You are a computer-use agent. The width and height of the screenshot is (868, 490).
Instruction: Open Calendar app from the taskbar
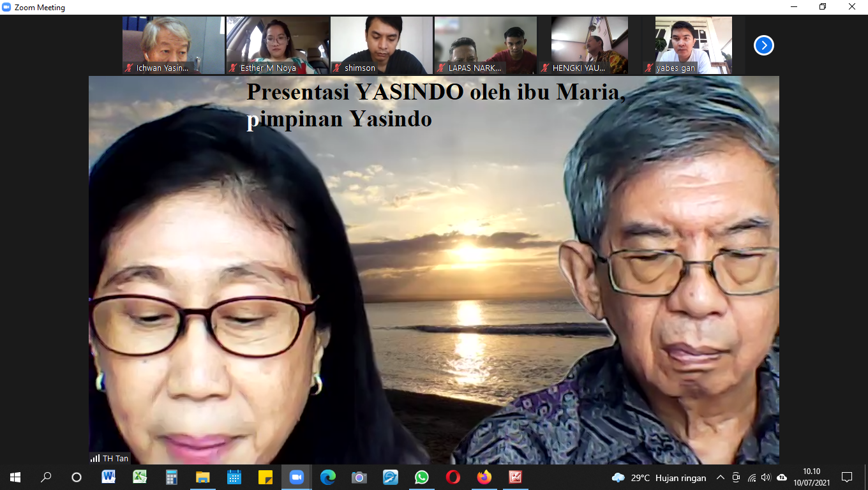click(x=234, y=477)
